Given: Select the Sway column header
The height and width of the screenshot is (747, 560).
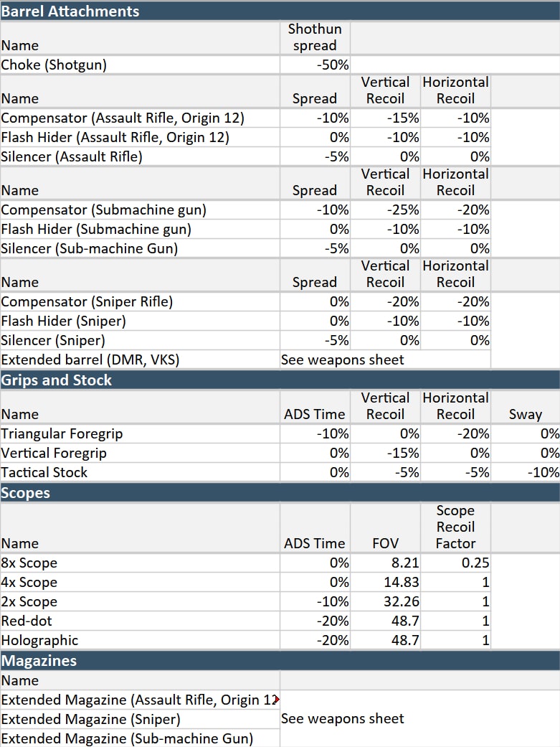Looking at the screenshot, I should tap(526, 414).
